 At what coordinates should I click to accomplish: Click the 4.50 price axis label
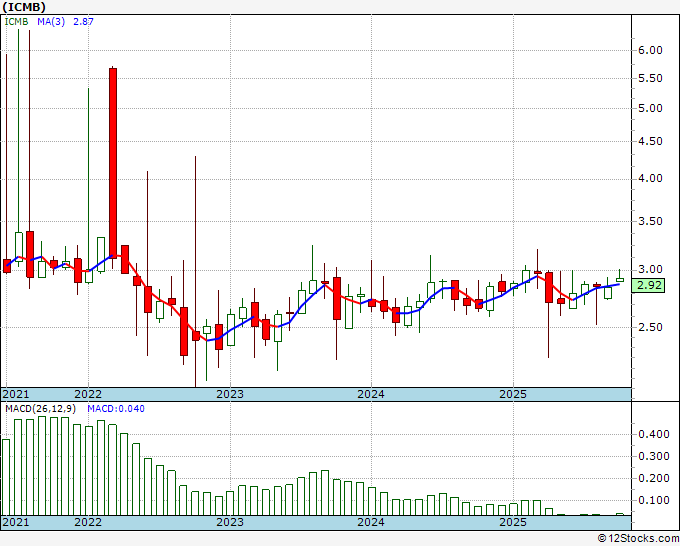click(651, 141)
